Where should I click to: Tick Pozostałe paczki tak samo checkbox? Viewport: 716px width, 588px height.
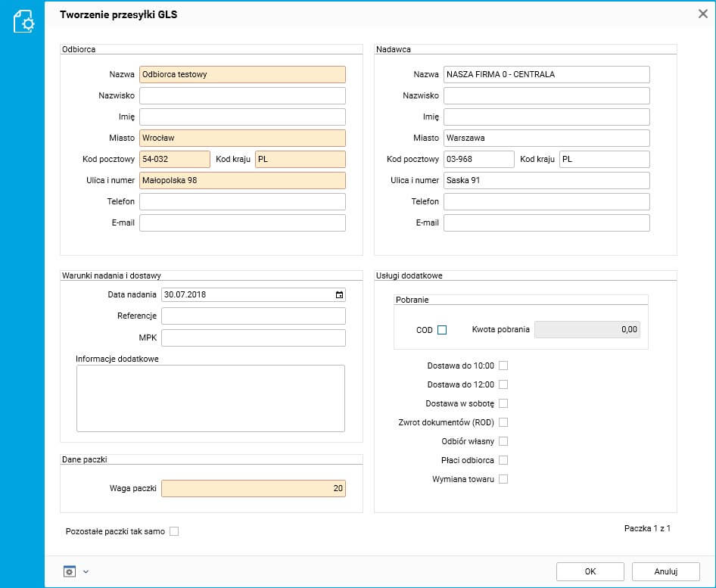[174, 531]
